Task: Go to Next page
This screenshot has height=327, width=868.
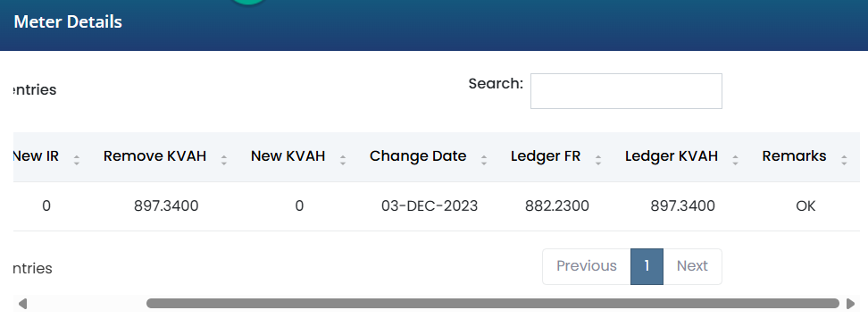Action: click(x=692, y=266)
